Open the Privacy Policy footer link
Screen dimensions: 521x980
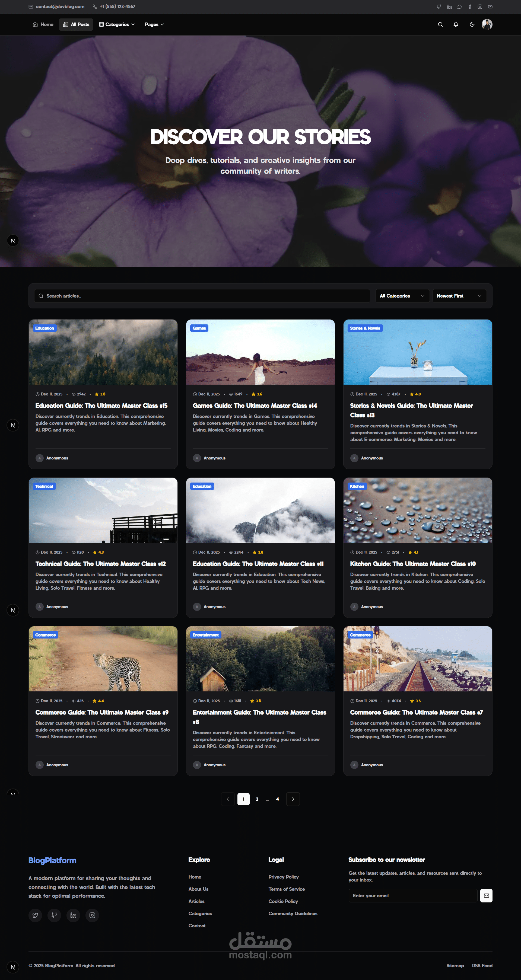[x=283, y=877]
